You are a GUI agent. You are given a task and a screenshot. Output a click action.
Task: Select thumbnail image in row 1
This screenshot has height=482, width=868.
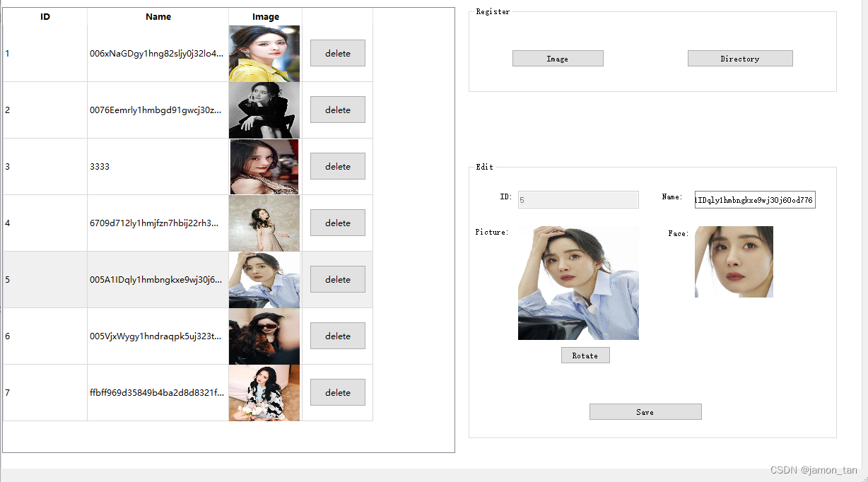[264, 54]
